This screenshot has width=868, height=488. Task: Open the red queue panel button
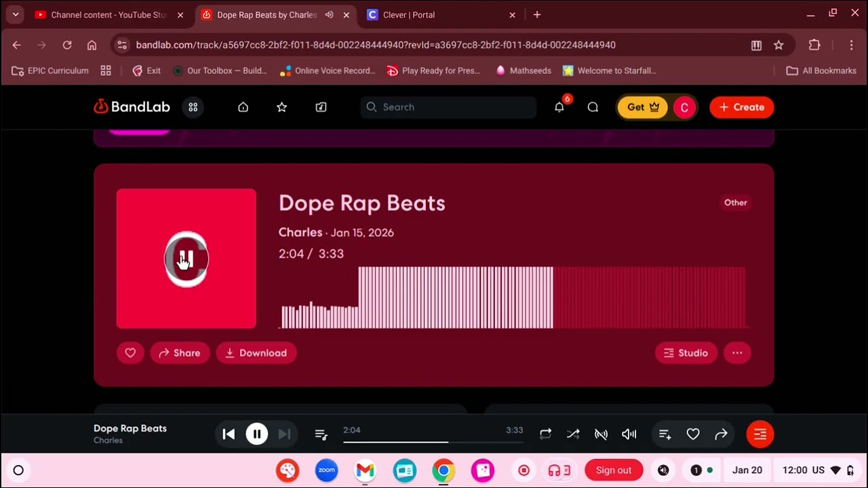tap(760, 434)
